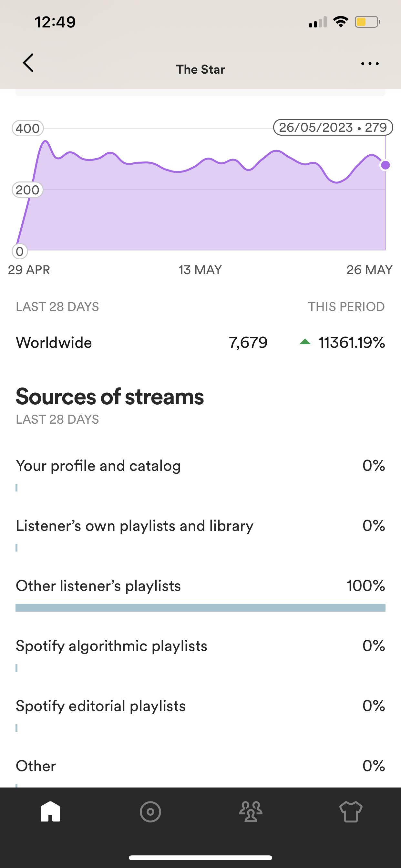Tap the 200 y-axis label bubble

point(28,190)
